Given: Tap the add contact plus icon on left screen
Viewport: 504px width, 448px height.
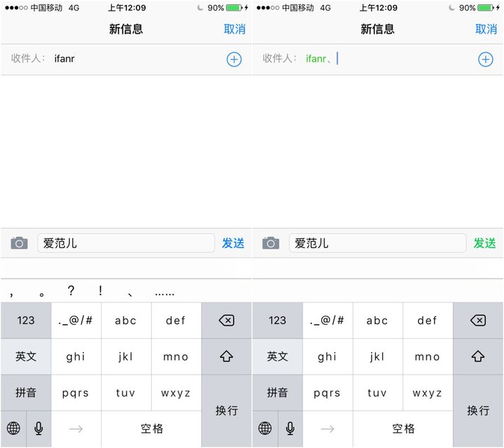Looking at the screenshot, I should (234, 59).
